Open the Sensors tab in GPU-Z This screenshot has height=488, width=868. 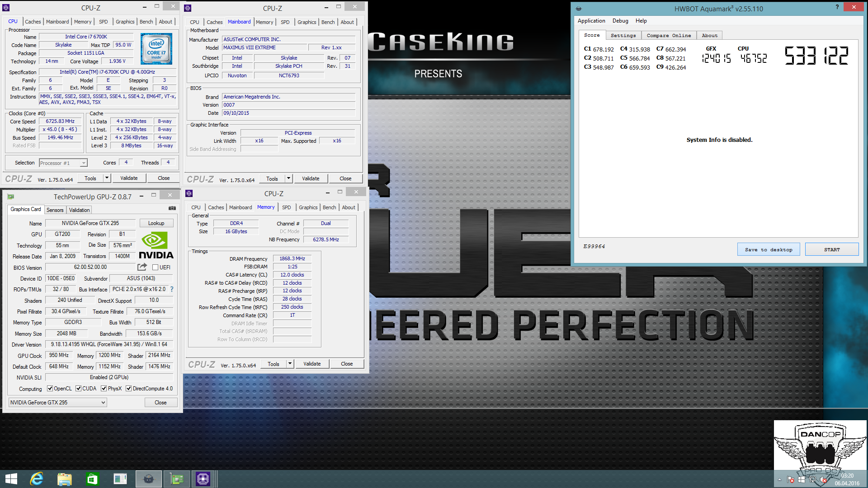point(55,210)
